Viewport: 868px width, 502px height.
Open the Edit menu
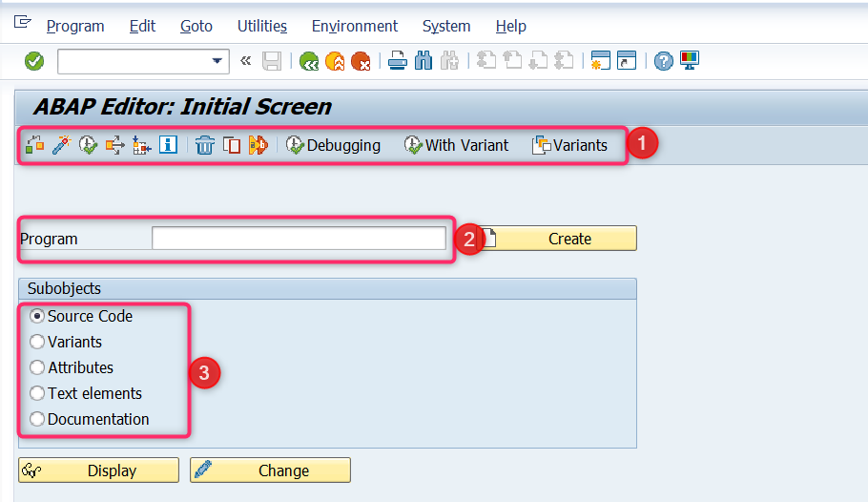tap(142, 26)
